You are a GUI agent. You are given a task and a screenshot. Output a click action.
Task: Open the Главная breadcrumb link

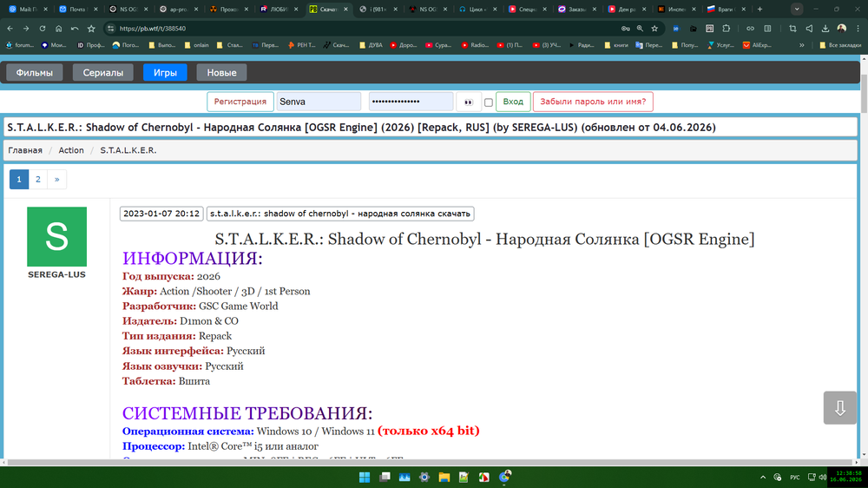click(x=25, y=150)
